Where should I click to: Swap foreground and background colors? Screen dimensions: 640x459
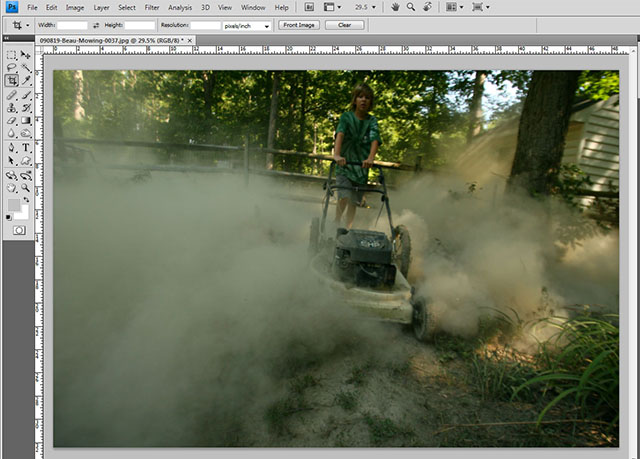[27, 200]
